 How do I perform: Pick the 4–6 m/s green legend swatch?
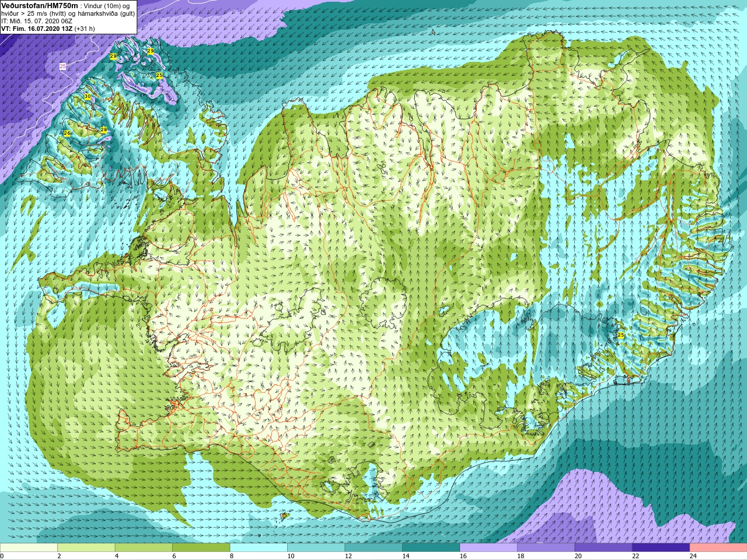pos(144,548)
